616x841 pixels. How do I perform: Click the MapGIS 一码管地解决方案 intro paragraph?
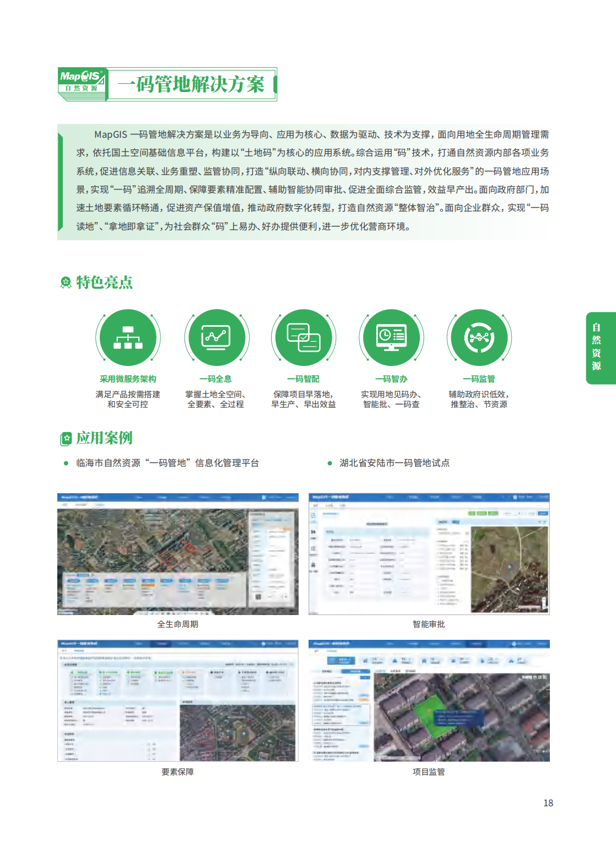(312, 181)
